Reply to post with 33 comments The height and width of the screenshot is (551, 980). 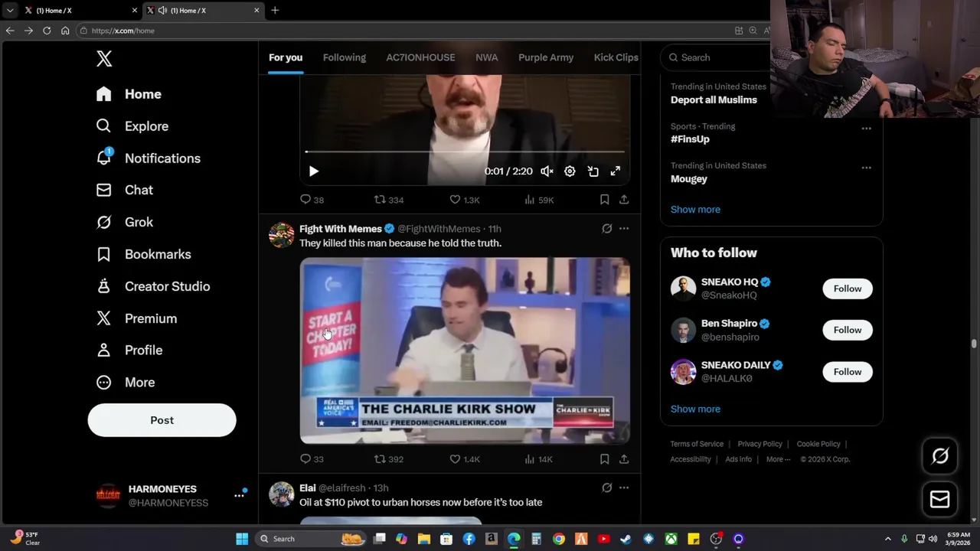(312, 459)
